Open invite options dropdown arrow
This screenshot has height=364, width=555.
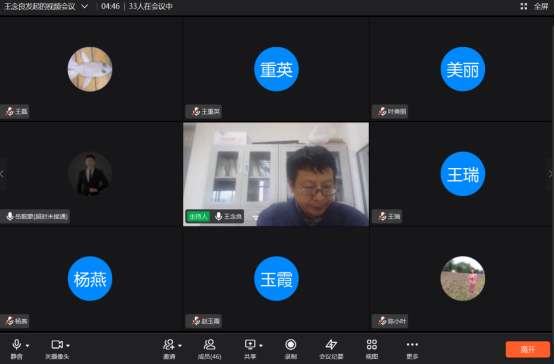pos(180,346)
